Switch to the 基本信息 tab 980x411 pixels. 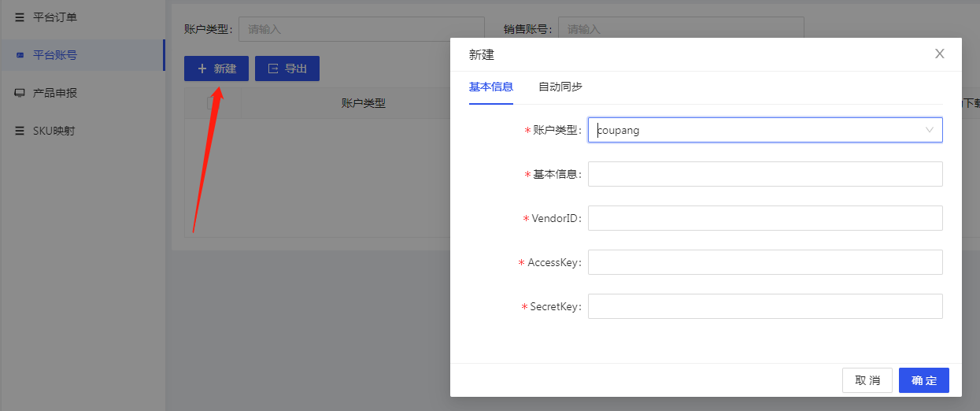(491, 87)
